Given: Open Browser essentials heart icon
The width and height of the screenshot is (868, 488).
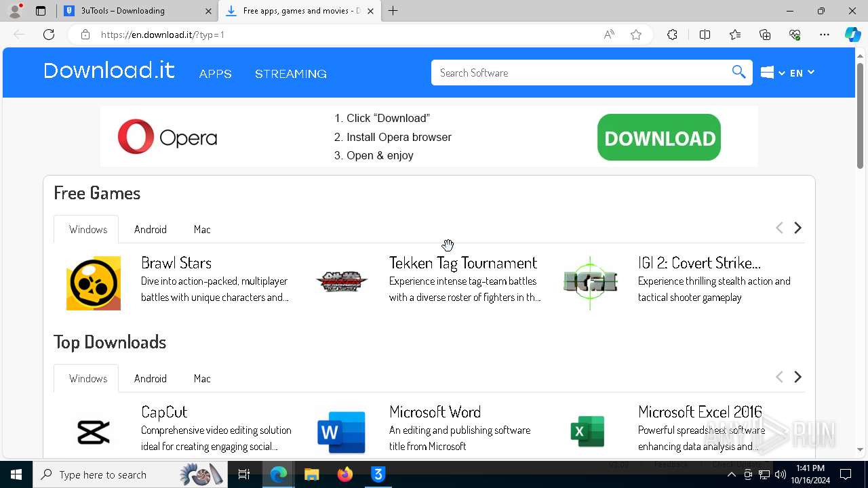Looking at the screenshot, I should pyautogui.click(x=795, y=35).
